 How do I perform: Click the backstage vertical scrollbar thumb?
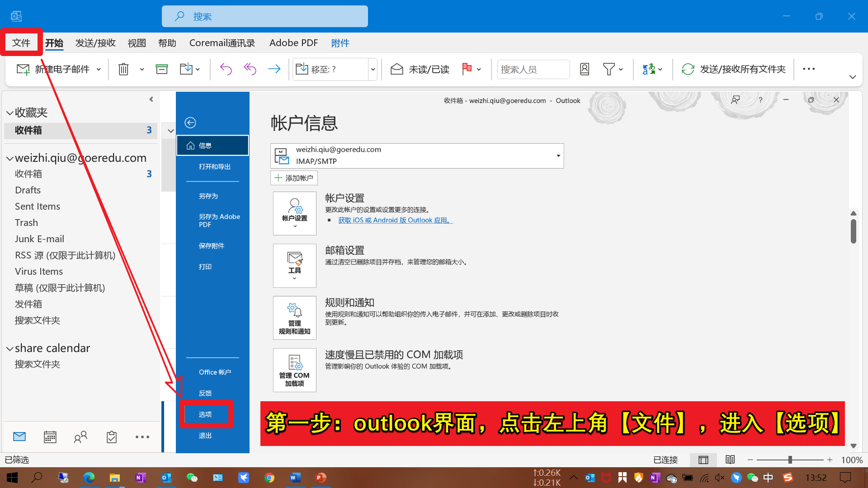[x=854, y=231]
